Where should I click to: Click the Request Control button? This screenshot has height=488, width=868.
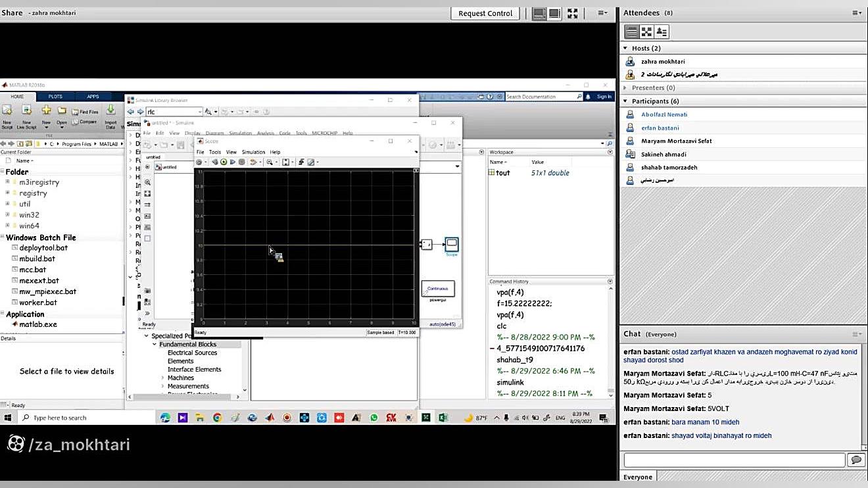485,13
